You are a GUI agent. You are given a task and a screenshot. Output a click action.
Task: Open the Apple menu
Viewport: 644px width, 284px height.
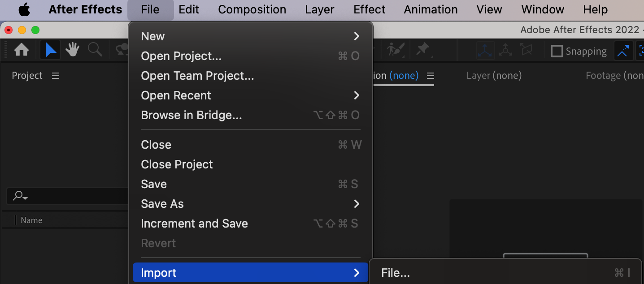pos(24,9)
